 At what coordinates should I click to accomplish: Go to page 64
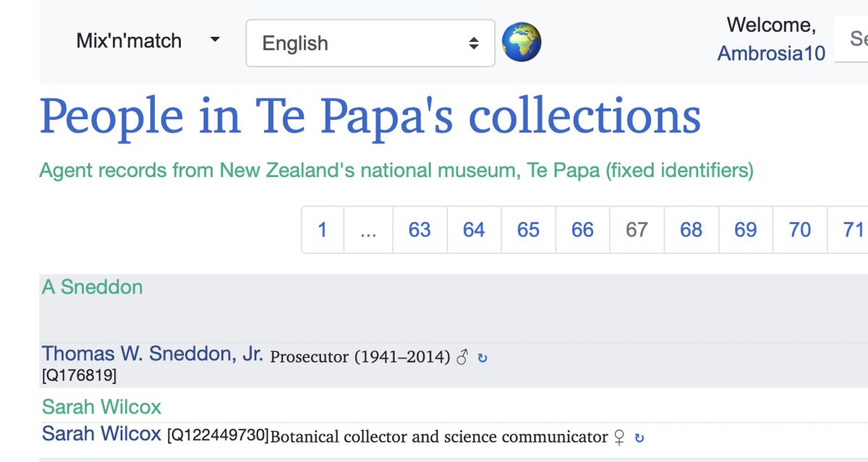[474, 230]
